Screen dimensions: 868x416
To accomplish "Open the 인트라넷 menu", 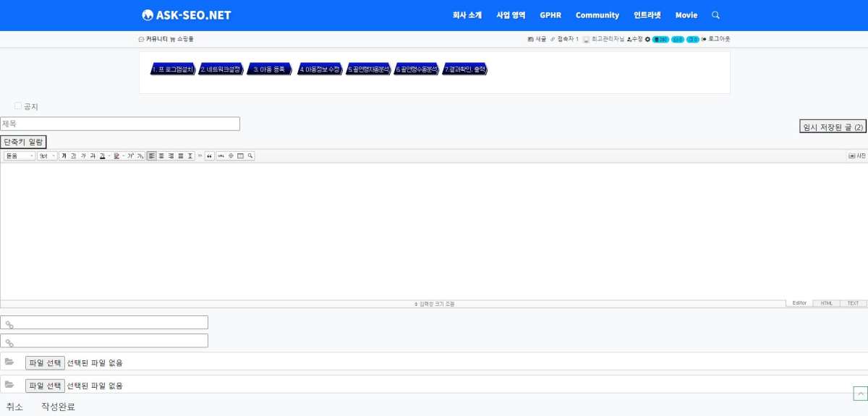I will click(647, 15).
